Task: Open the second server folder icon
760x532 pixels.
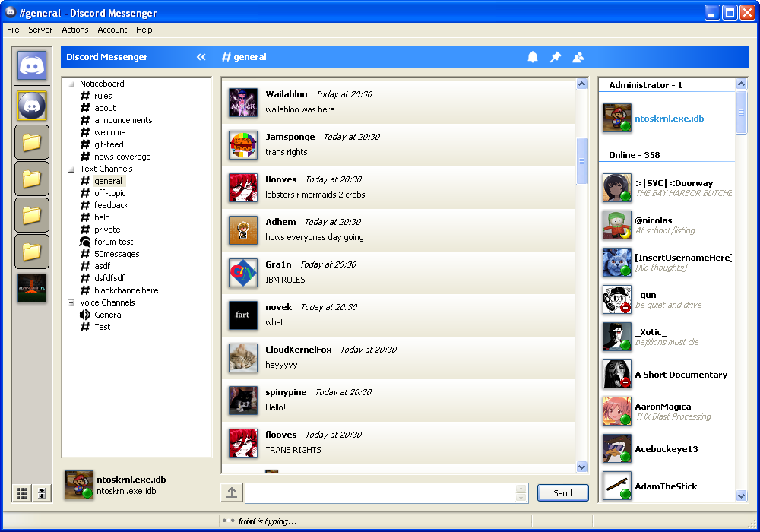Action: [32, 179]
